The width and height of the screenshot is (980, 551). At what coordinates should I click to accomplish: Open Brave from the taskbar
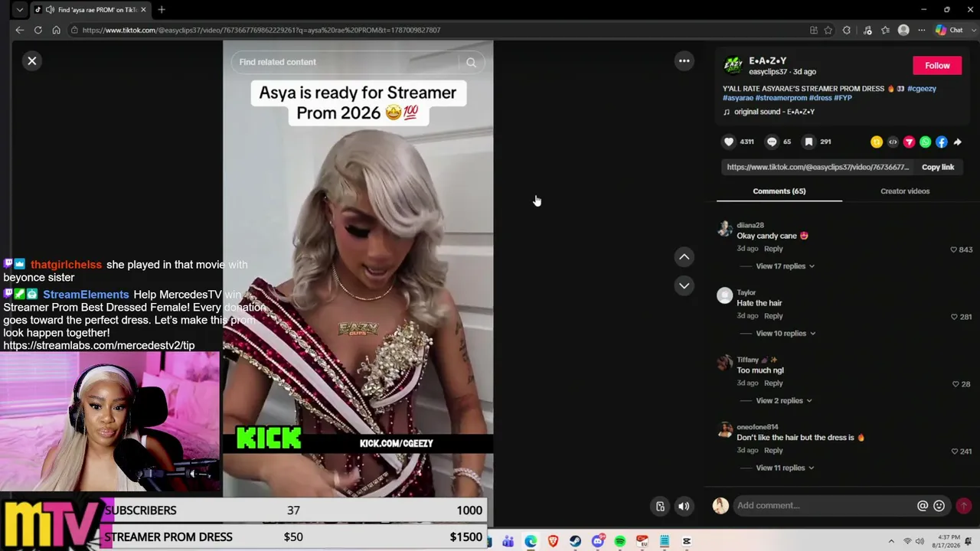coord(553,542)
